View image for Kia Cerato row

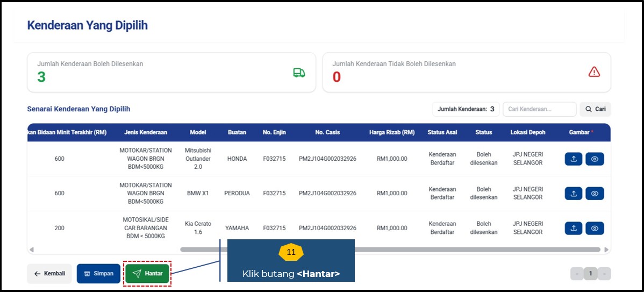click(x=595, y=228)
